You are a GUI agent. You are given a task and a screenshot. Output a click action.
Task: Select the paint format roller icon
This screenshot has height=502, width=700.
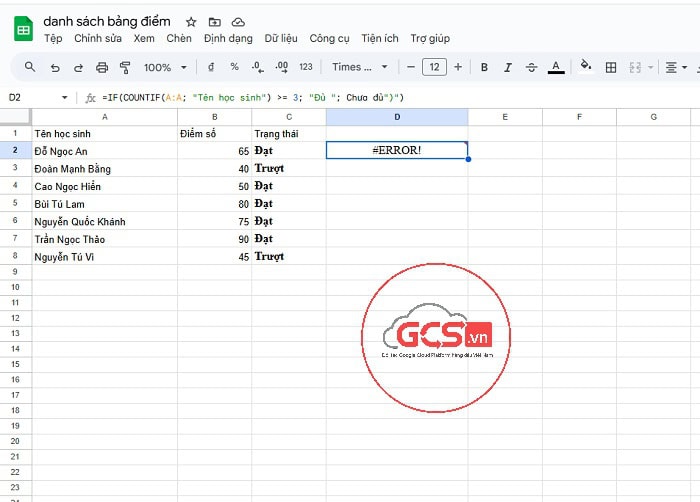point(125,67)
